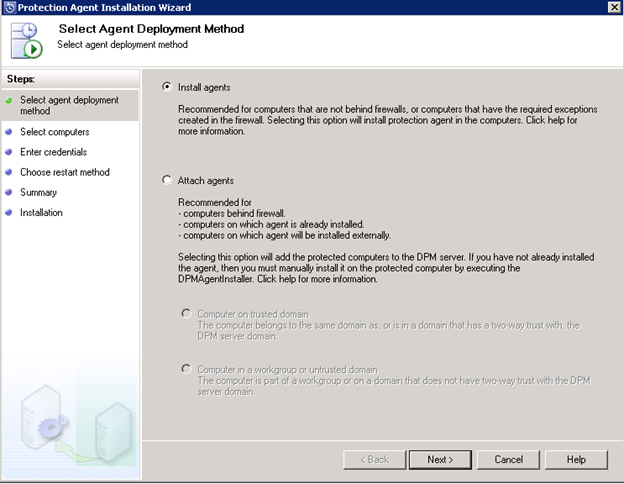
Task: Select the Install agents radio button
Action: [x=167, y=87]
